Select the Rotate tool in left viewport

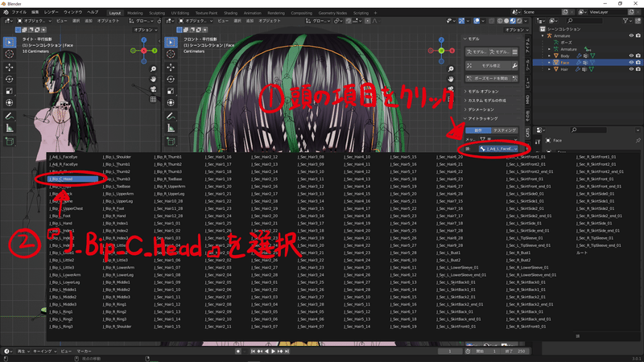[10, 79]
